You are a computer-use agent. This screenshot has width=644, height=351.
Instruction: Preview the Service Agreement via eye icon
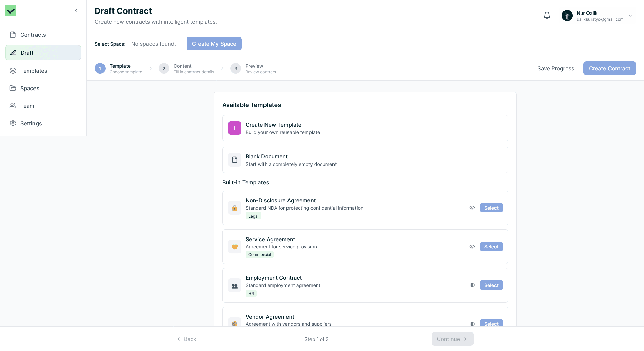click(x=472, y=247)
